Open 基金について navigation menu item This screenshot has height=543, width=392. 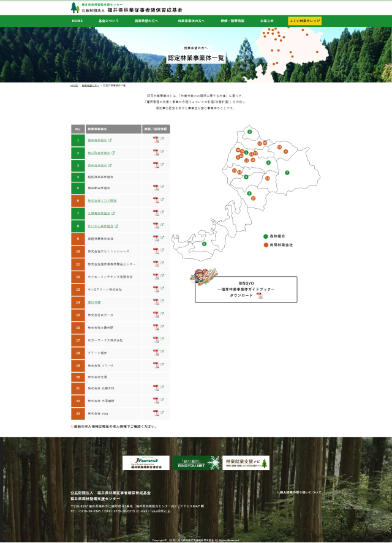(109, 21)
